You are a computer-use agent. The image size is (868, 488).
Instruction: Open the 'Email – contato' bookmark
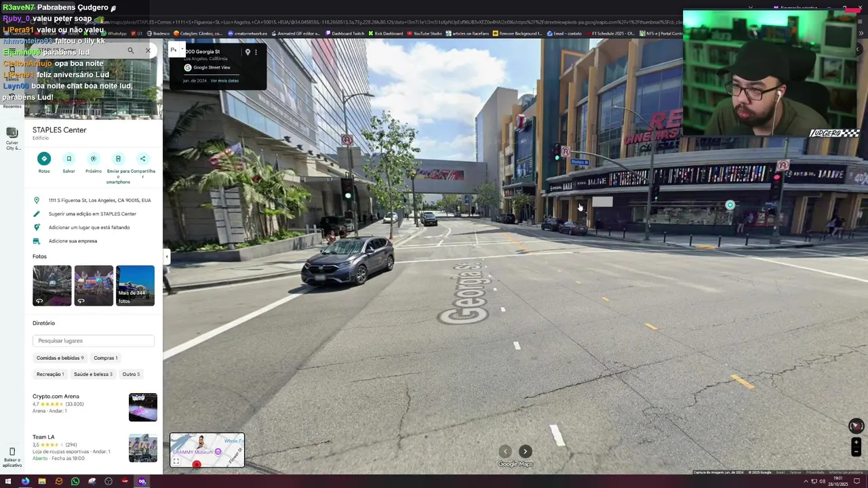click(564, 33)
